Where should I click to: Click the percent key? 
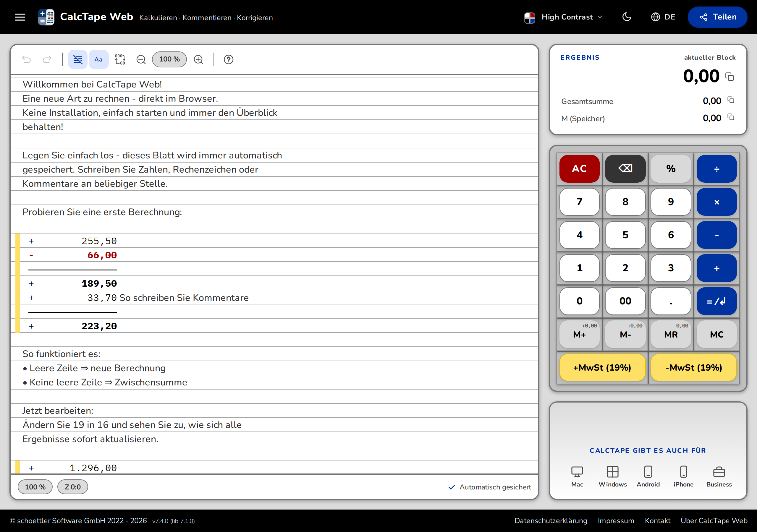671,168
